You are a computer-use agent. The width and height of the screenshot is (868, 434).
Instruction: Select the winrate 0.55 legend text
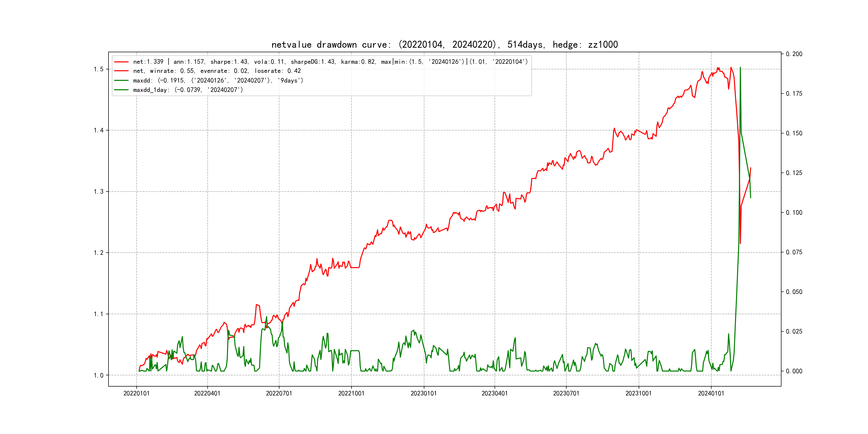[x=217, y=71]
